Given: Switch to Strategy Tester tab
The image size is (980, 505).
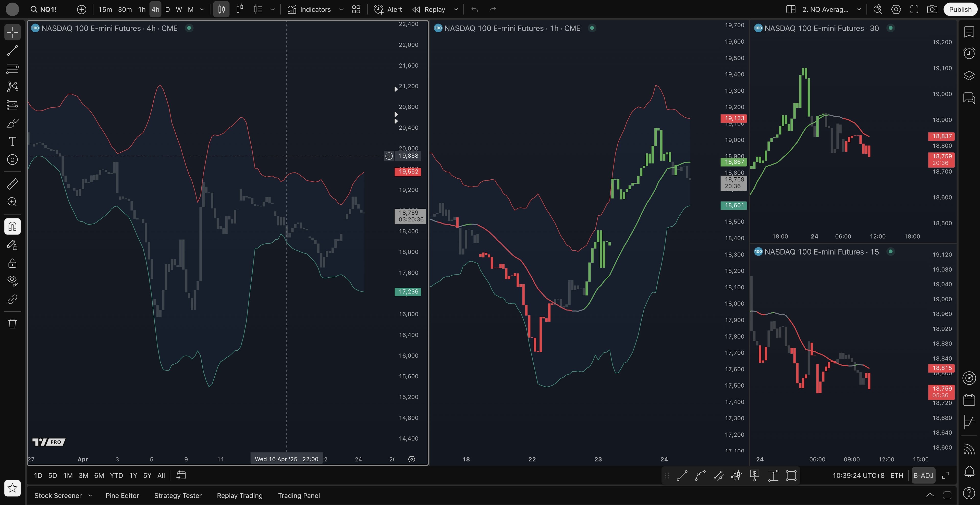Looking at the screenshot, I should (x=178, y=496).
